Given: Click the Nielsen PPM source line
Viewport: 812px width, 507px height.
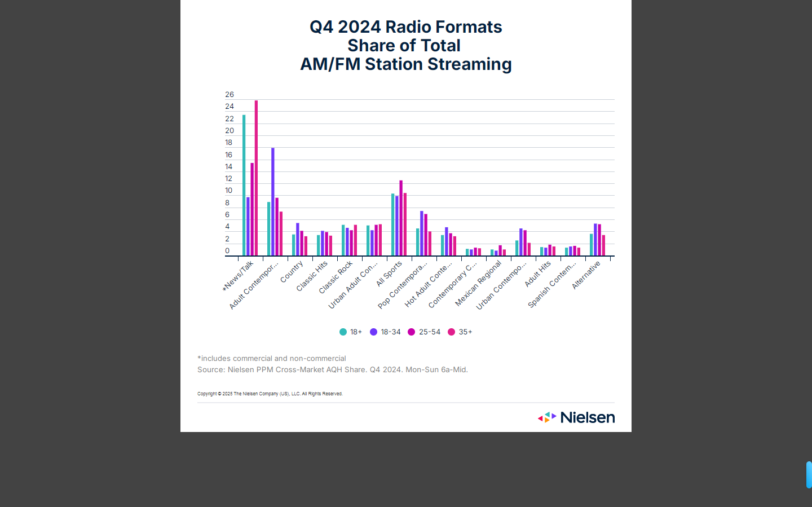Looking at the screenshot, I should [332, 370].
